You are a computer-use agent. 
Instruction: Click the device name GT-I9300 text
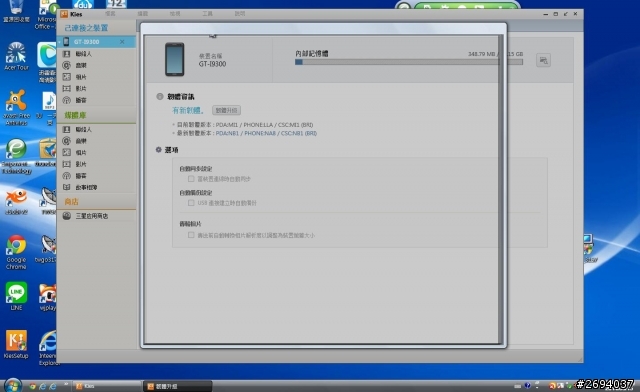coord(212,64)
